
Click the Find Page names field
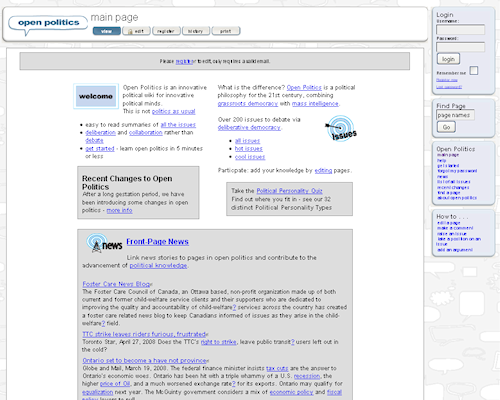[455, 115]
